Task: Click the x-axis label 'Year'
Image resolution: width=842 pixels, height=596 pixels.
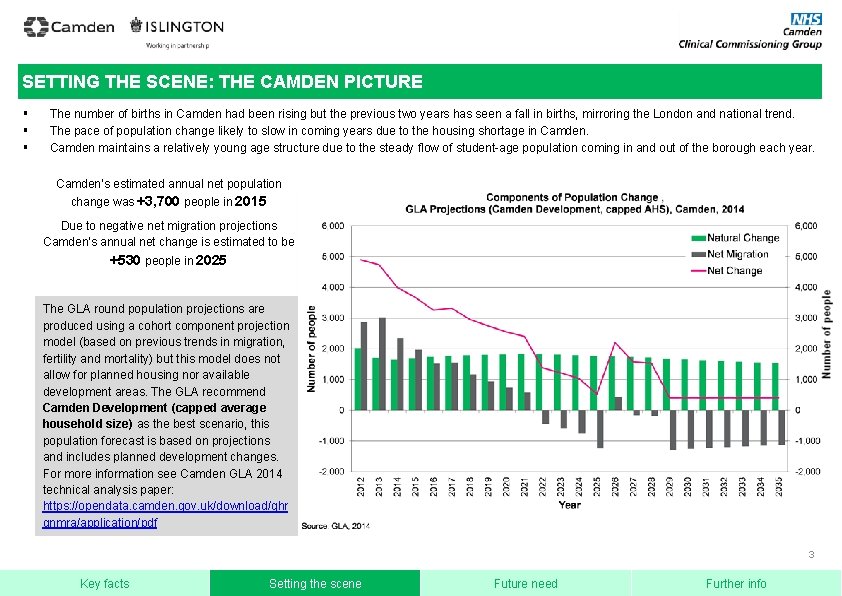Action: click(x=569, y=505)
